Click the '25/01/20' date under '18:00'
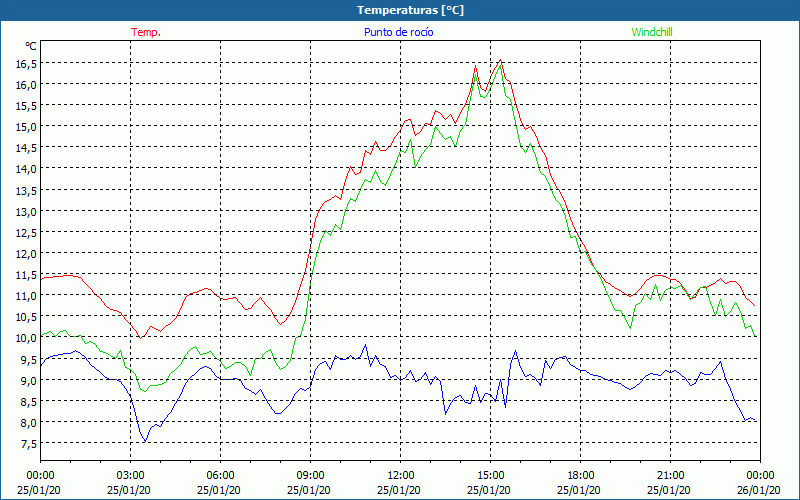The height and width of the screenshot is (500, 800). click(x=579, y=490)
